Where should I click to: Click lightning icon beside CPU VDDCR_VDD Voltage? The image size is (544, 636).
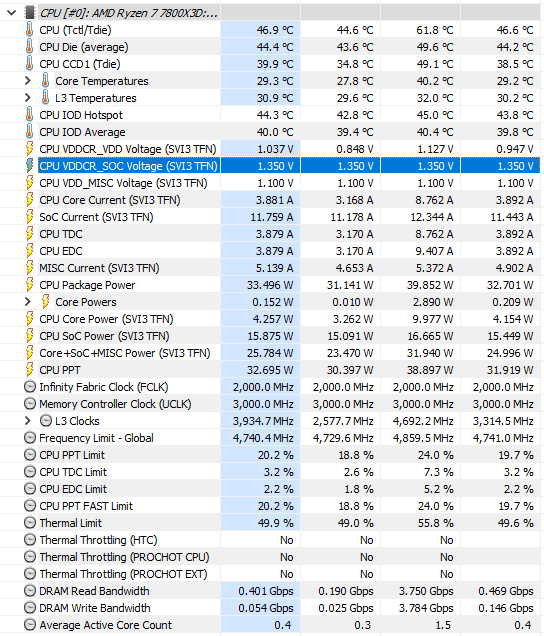click(x=29, y=149)
